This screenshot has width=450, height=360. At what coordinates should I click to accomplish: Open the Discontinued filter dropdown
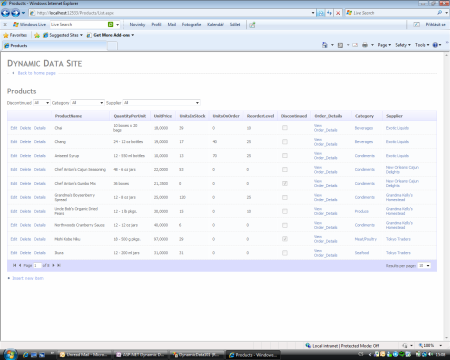[42, 103]
